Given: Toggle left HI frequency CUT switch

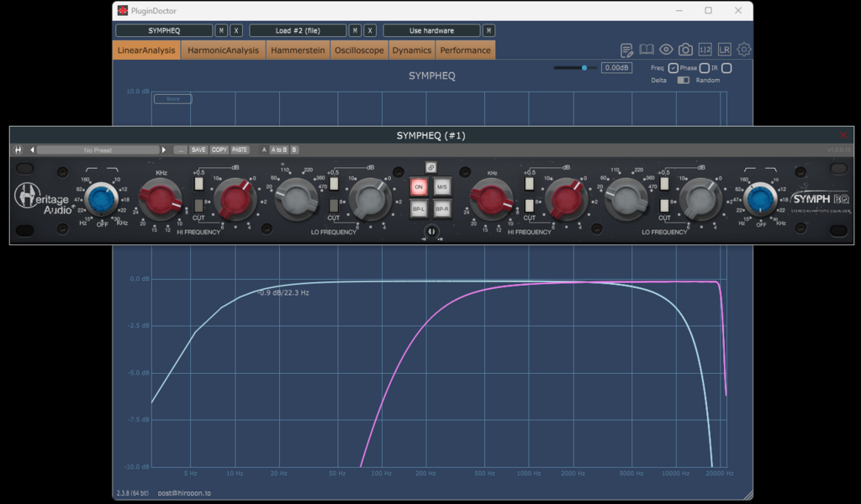Looking at the screenshot, I should (x=198, y=206).
